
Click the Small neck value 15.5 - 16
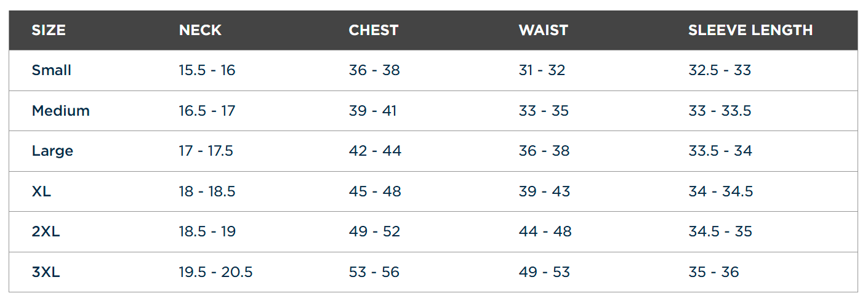[x=207, y=70]
